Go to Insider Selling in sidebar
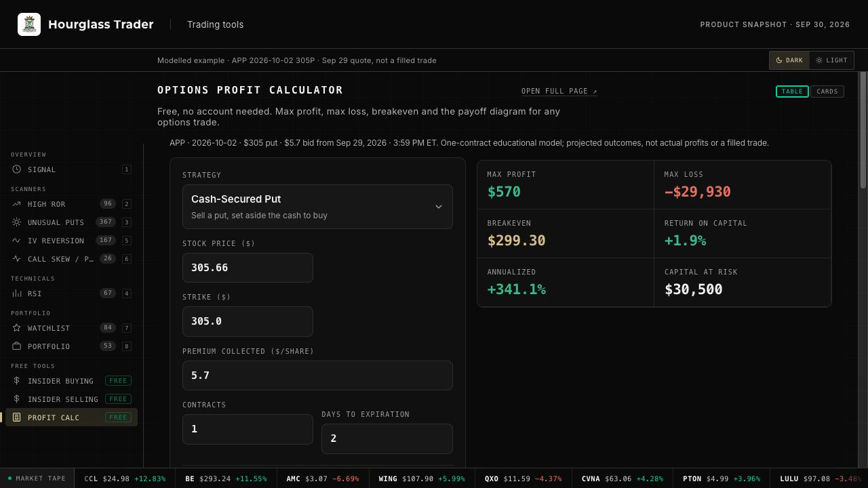The image size is (868, 488). tap(71, 399)
